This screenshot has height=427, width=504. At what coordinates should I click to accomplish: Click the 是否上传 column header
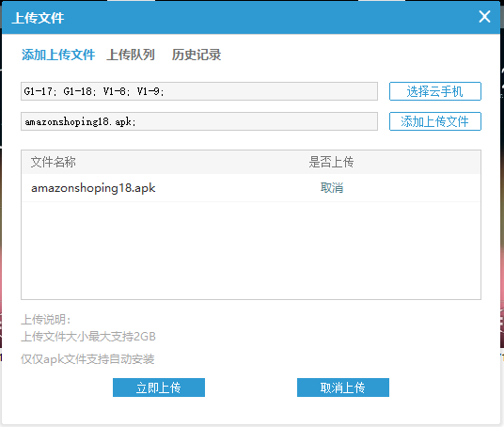(331, 162)
